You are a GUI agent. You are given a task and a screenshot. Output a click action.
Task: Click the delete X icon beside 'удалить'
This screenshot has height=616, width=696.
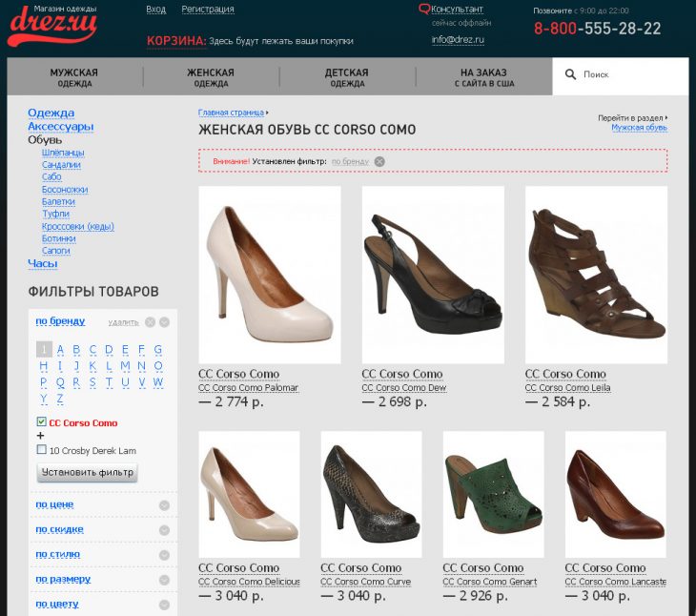tap(150, 322)
